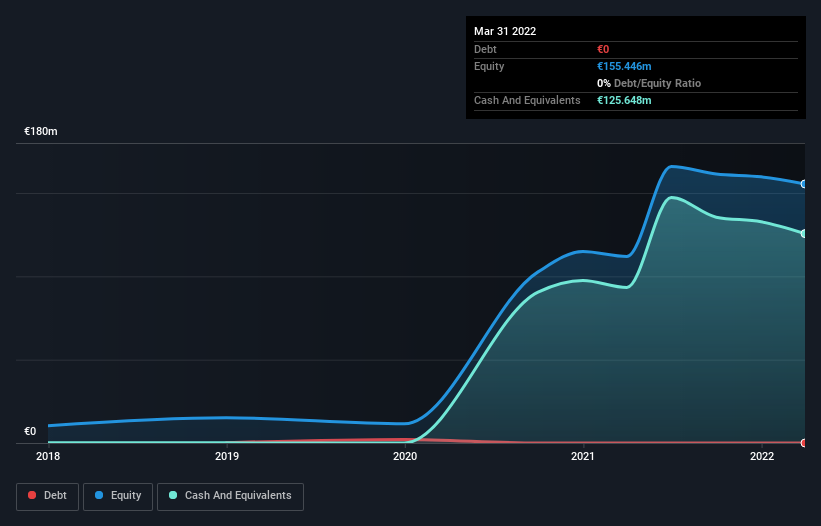Click the Cash And Equivalents tooltip label

[x=527, y=100]
